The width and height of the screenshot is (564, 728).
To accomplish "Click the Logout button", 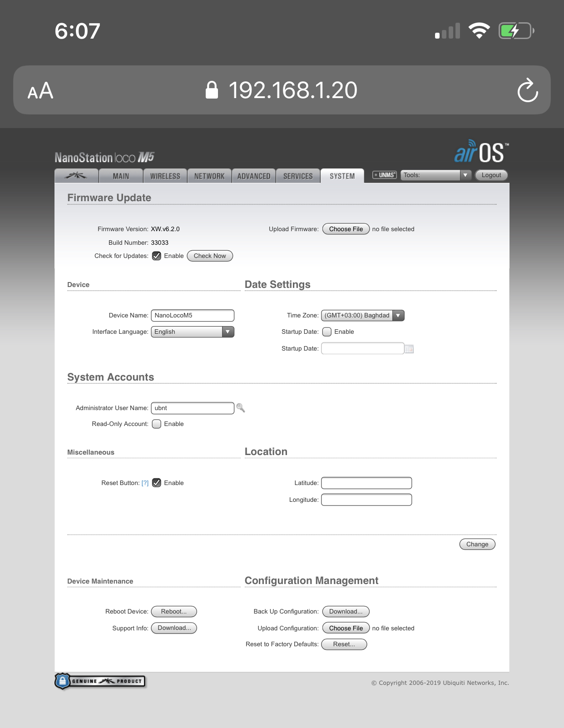I will [x=491, y=175].
